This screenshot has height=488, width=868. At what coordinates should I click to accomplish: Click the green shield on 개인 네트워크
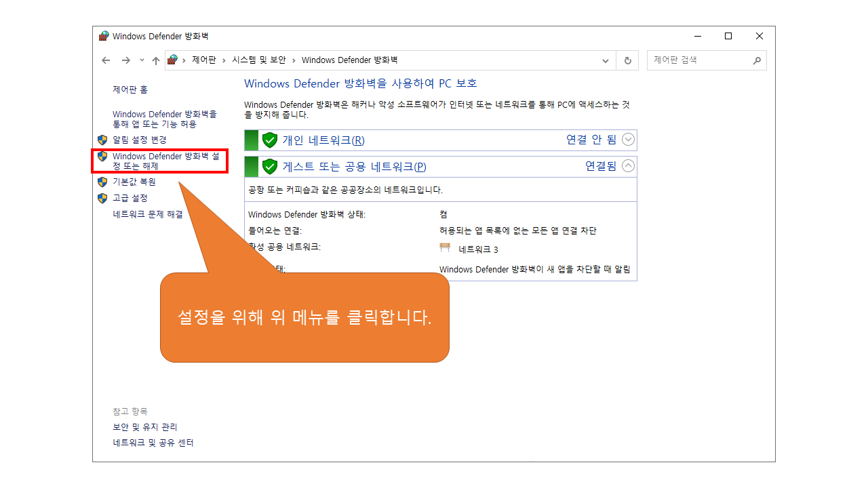(270, 140)
